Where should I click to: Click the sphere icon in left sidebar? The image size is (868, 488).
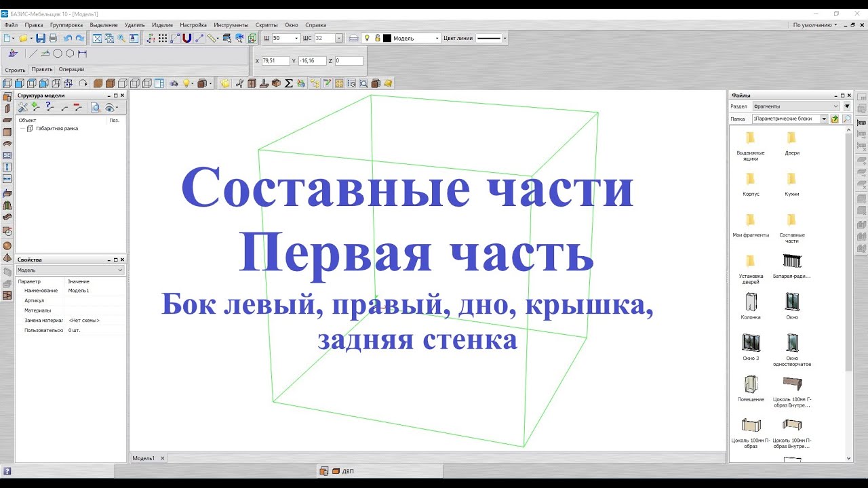point(7,246)
